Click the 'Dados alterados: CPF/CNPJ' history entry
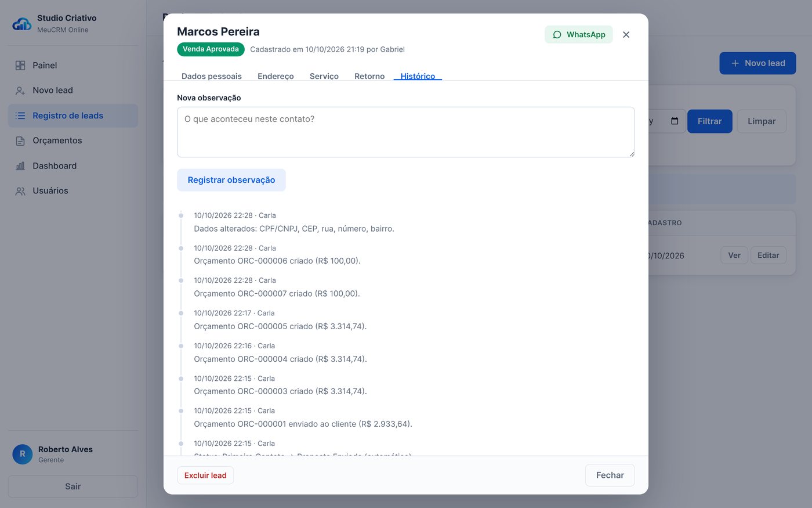The height and width of the screenshot is (508, 812). click(294, 229)
